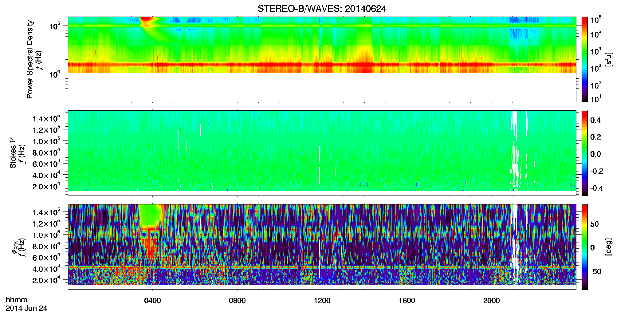Click the STEREO-B/WAVES: 20140624 plot title
644x332 pixels.
[322, 9]
